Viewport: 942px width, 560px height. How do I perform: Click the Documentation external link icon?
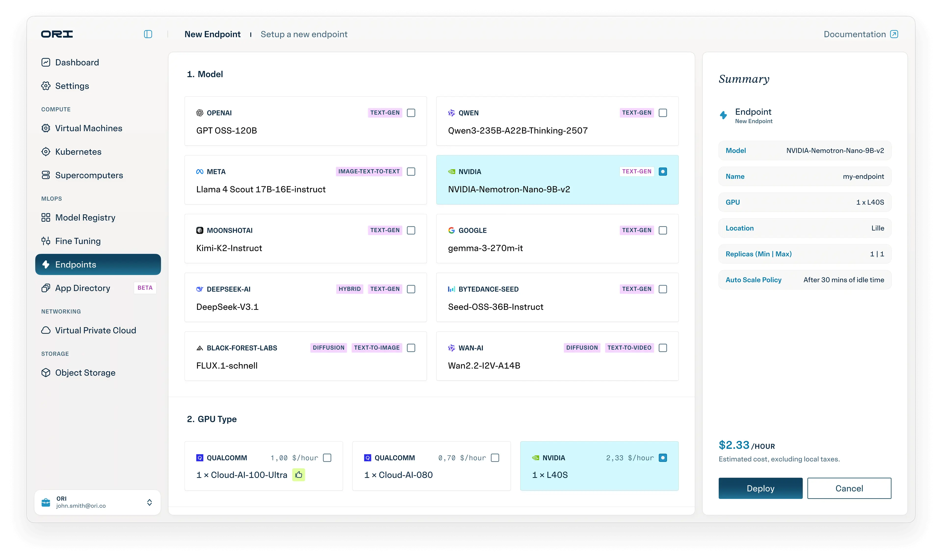(x=894, y=34)
